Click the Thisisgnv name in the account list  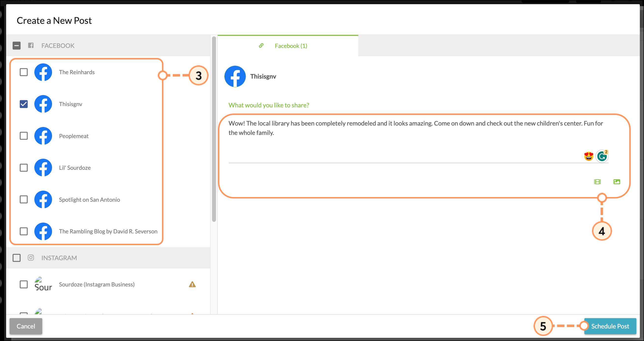tap(70, 104)
